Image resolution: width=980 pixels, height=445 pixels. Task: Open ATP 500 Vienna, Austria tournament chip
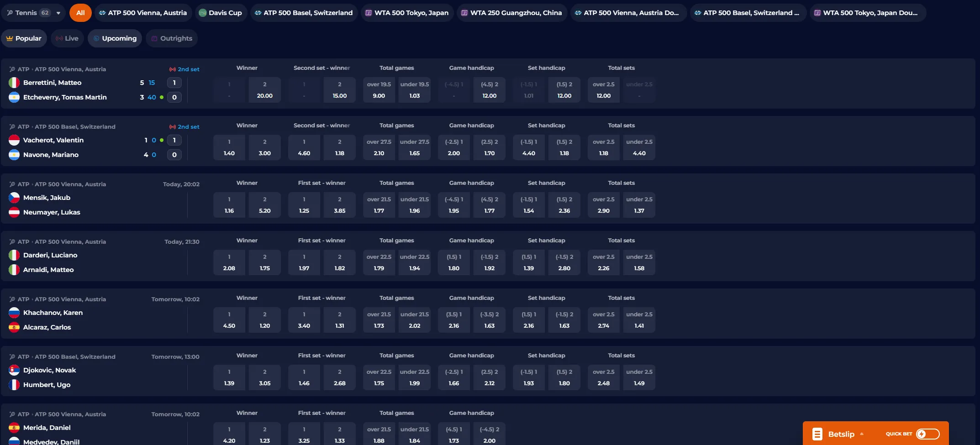coord(143,13)
